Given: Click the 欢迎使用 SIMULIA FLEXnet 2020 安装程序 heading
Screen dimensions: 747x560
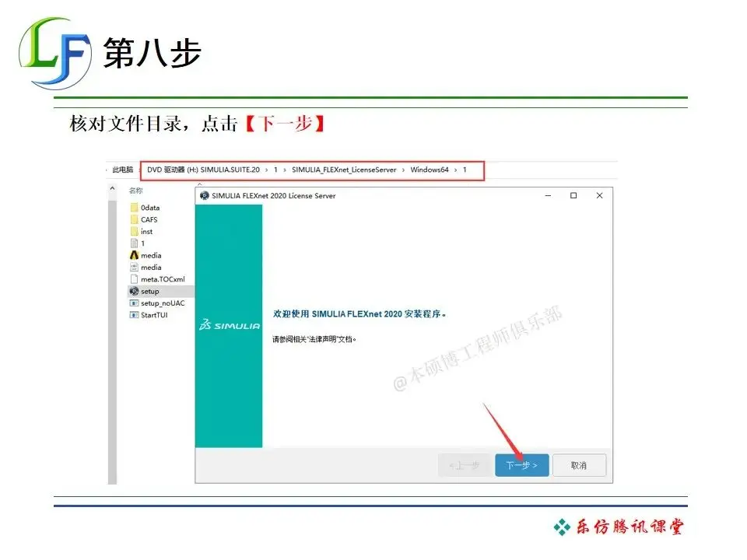Looking at the screenshot, I should [359, 313].
